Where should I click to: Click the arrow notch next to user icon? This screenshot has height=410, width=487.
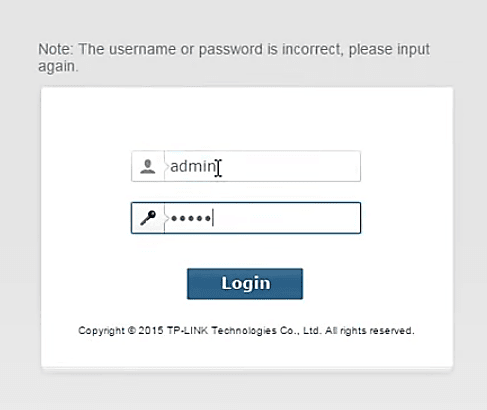(x=167, y=166)
